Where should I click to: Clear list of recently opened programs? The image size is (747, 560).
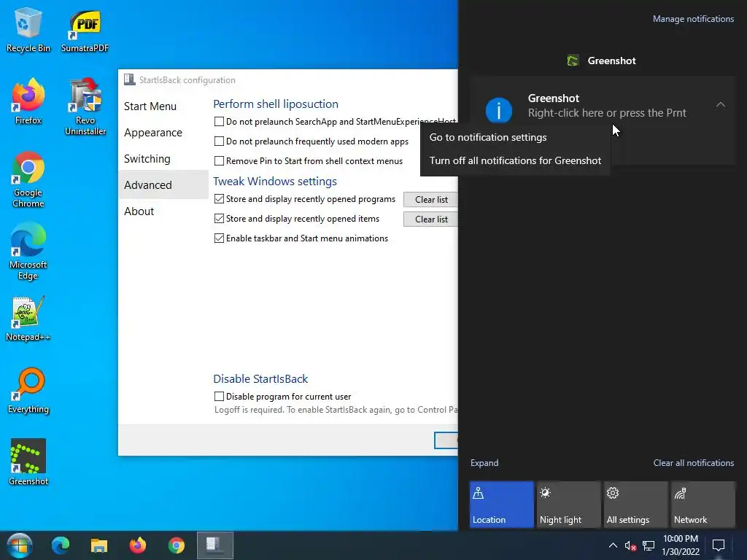(x=430, y=200)
